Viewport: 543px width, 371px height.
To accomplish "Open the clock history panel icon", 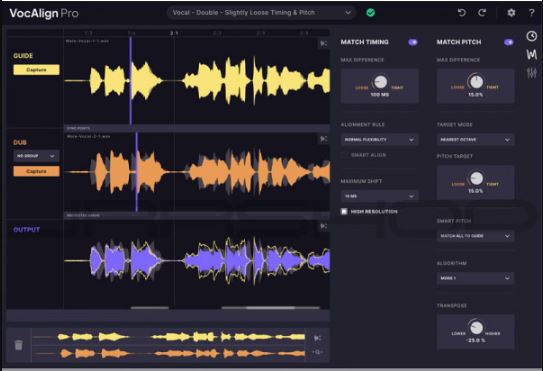I will click(532, 36).
